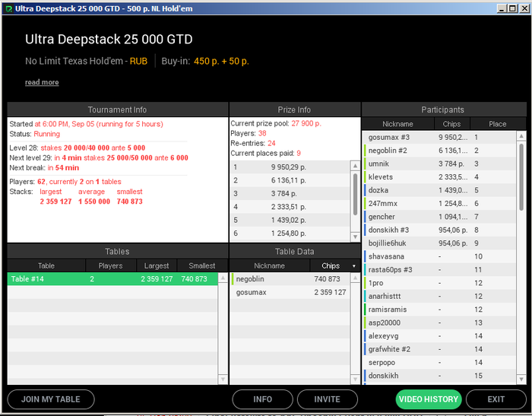Sort Participants by Chips header
Screen dimensions: 532x416
point(452,124)
